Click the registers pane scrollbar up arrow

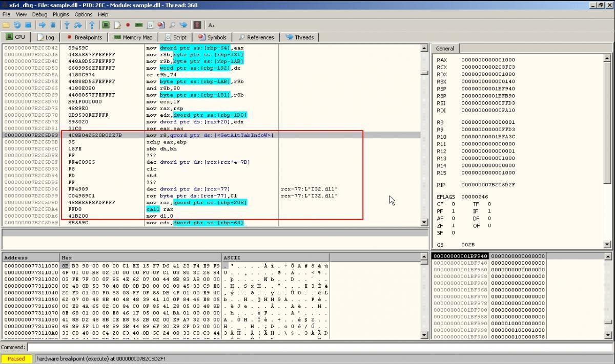(607, 58)
